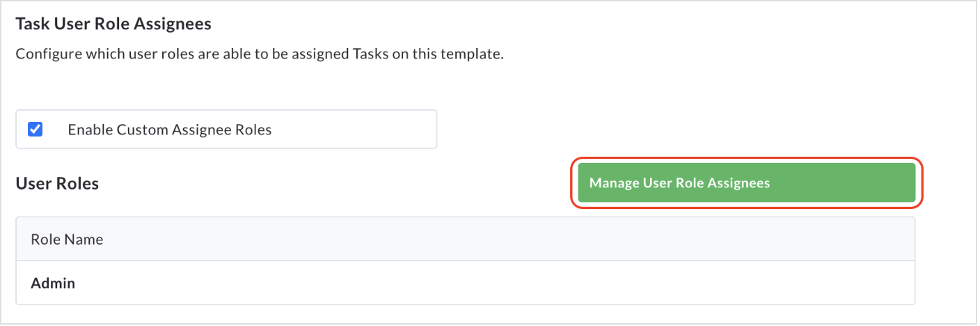Image resolution: width=980 pixels, height=326 pixels.
Task: Click the description sentence about configuring user roles
Action: pyautogui.click(x=259, y=54)
